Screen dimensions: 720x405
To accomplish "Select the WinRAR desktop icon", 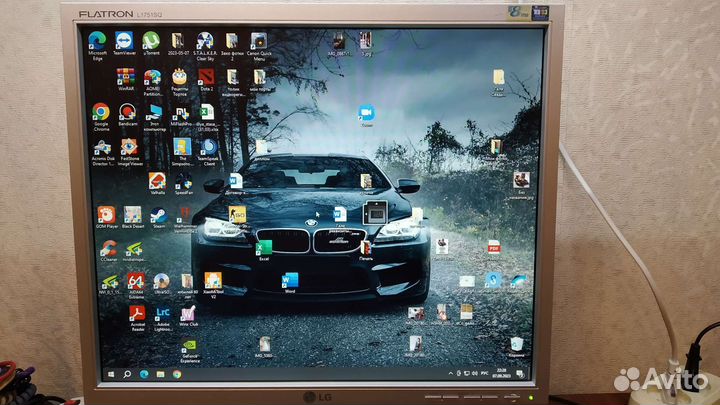I will tap(125, 77).
